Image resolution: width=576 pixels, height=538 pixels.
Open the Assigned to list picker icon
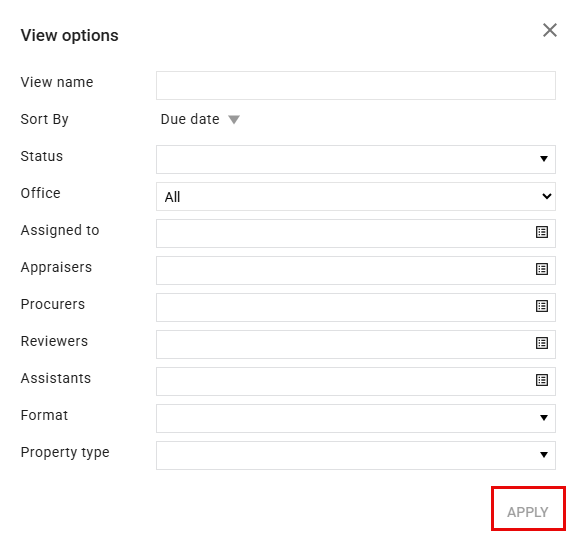[x=542, y=232]
